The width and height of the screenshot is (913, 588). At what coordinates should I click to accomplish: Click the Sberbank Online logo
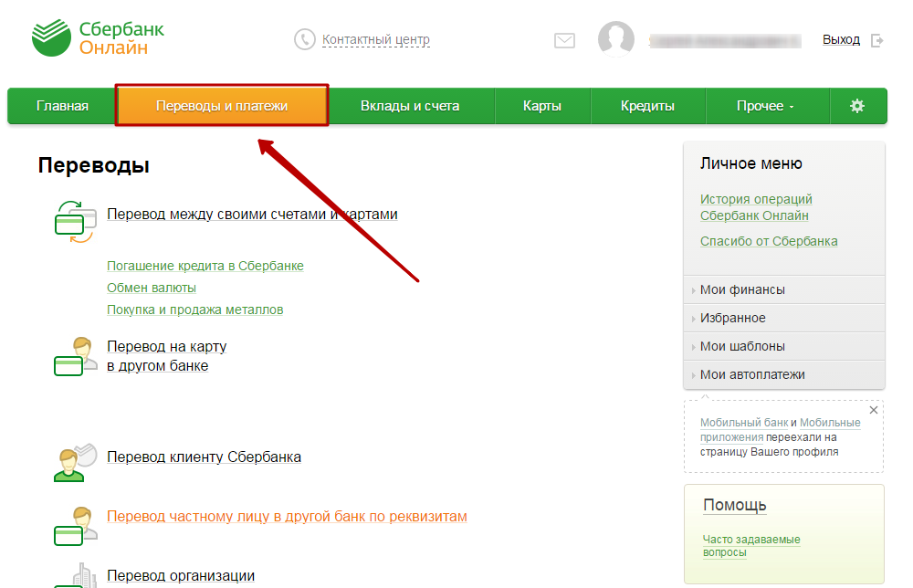click(x=98, y=37)
